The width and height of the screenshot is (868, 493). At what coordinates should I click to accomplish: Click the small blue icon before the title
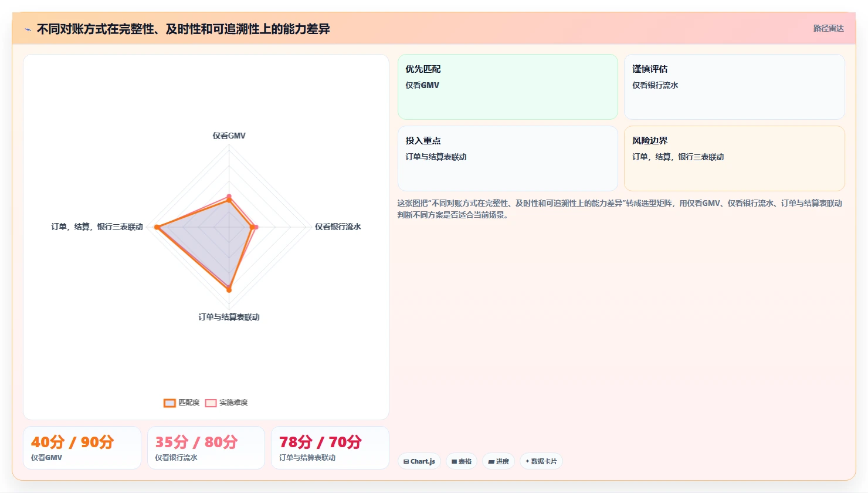tap(28, 29)
